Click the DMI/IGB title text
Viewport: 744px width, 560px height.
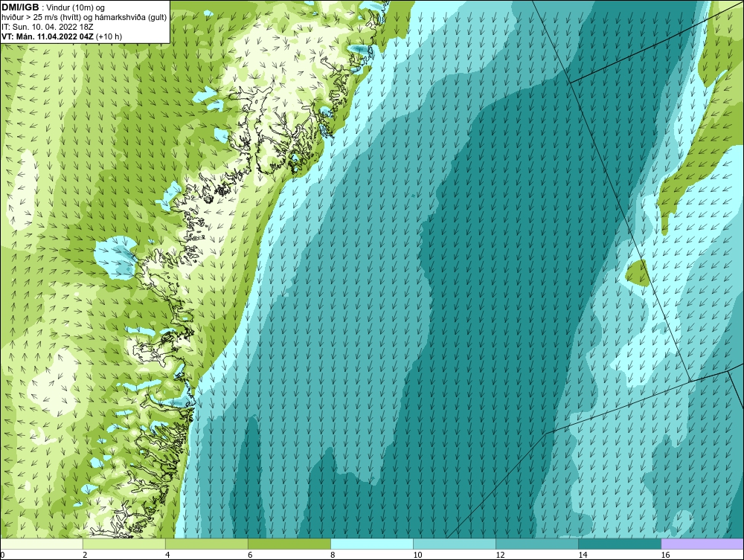pyautogui.click(x=20, y=7)
